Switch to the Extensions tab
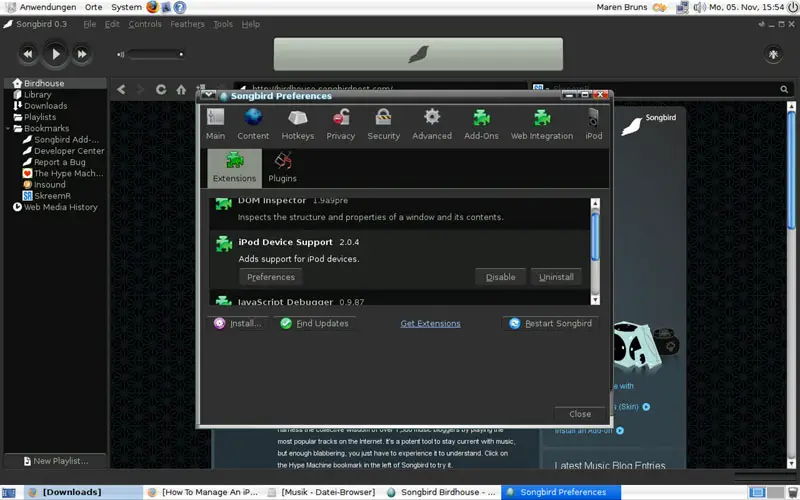This screenshot has width=800, height=500. click(x=235, y=168)
